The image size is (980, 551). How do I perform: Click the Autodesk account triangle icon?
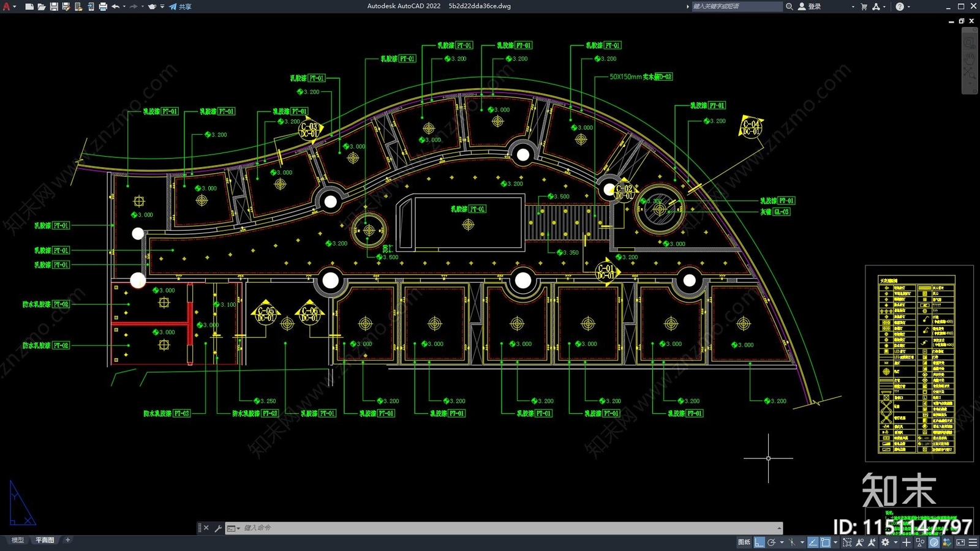(x=876, y=7)
